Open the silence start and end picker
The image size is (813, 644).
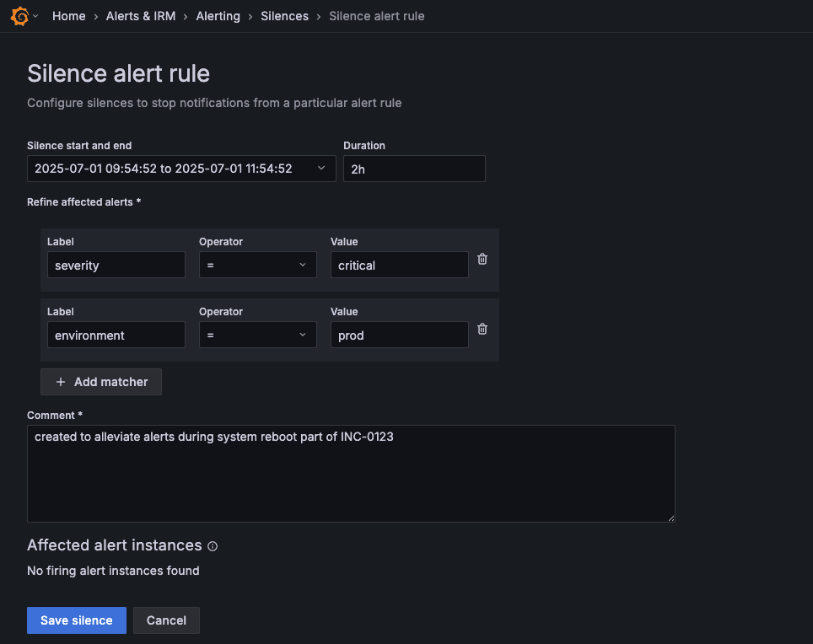[x=181, y=169]
